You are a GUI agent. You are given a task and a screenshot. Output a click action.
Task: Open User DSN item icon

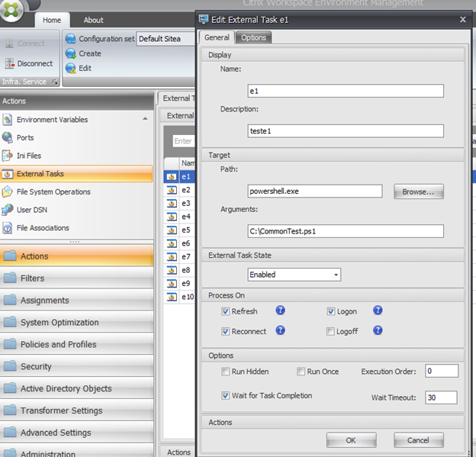[8, 210]
